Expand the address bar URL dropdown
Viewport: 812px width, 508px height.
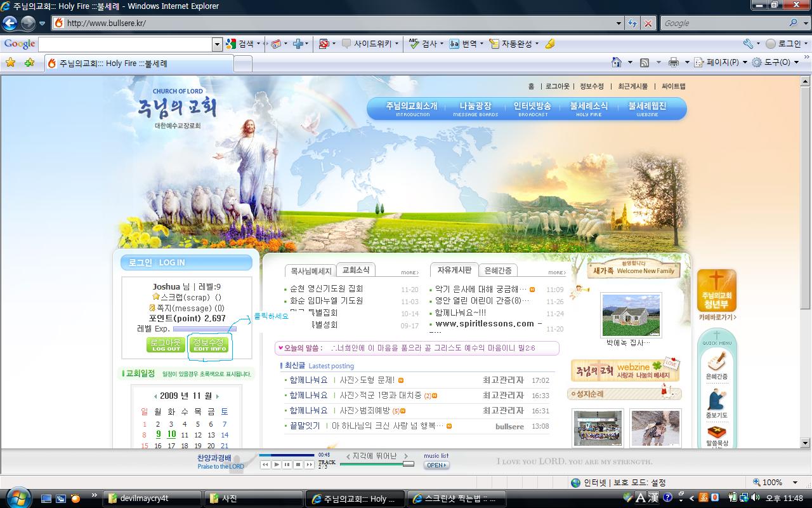pyautogui.click(x=619, y=23)
